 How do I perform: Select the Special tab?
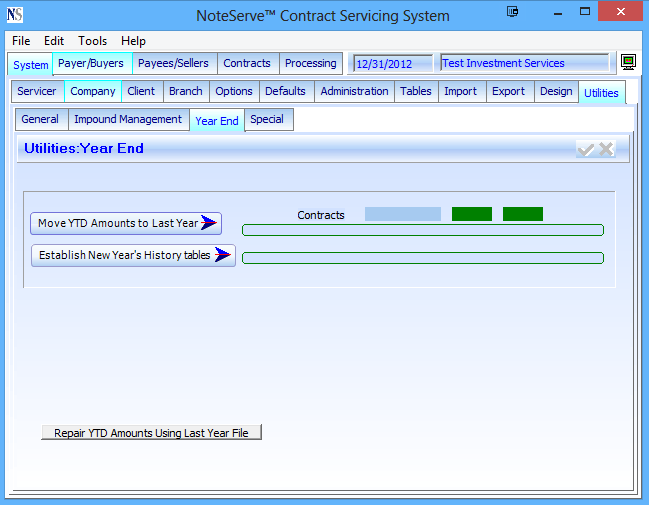pos(267,120)
